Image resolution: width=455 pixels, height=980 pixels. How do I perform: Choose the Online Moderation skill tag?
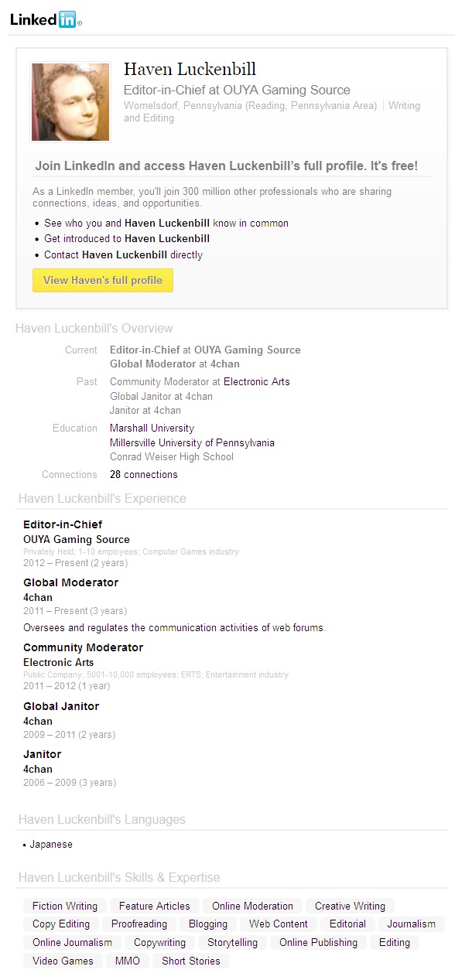(x=253, y=906)
